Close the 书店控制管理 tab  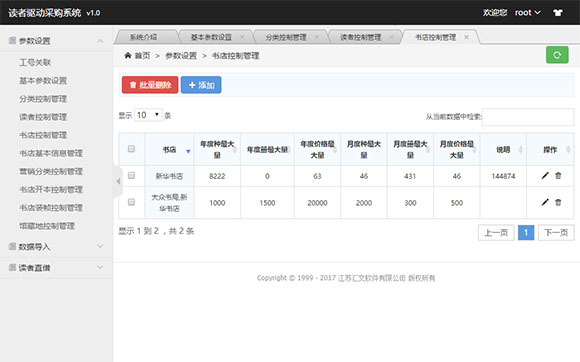[x=466, y=37]
